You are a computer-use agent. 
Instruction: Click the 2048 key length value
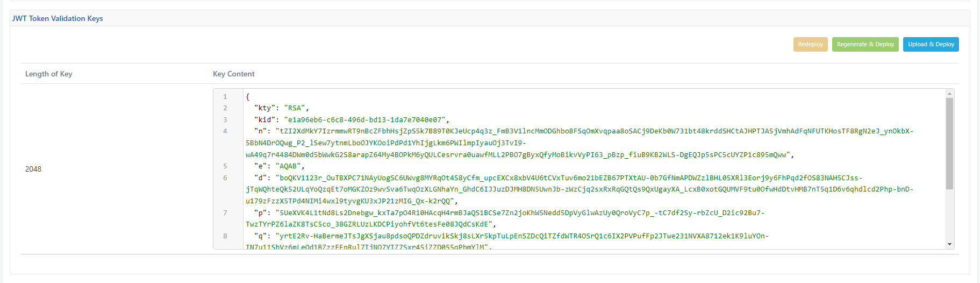33,169
